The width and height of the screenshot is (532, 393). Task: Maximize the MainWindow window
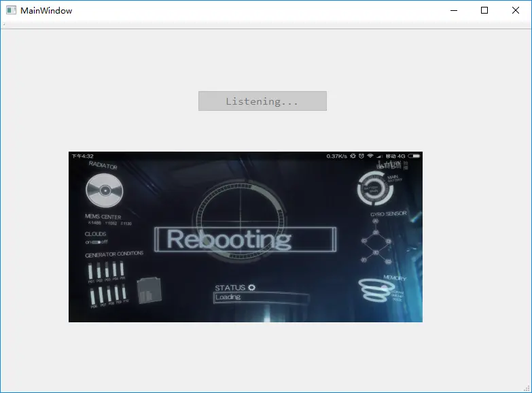coord(484,10)
